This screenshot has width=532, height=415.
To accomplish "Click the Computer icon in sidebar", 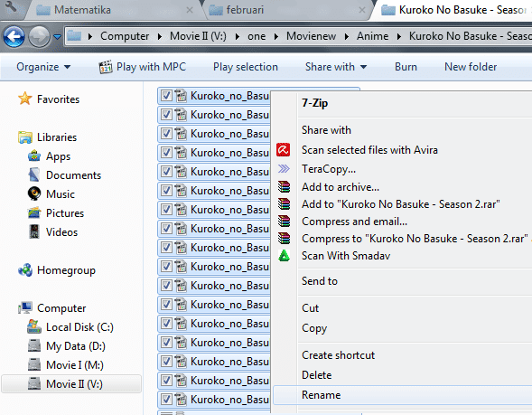I will coord(24,308).
